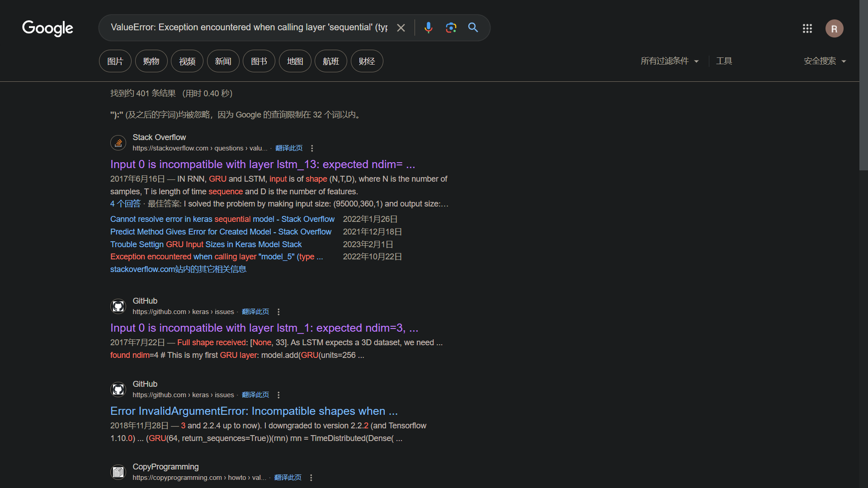
Task: Open 'Error InvalidArgumentError: Incompatible shapes' result
Action: pyautogui.click(x=254, y=411)
